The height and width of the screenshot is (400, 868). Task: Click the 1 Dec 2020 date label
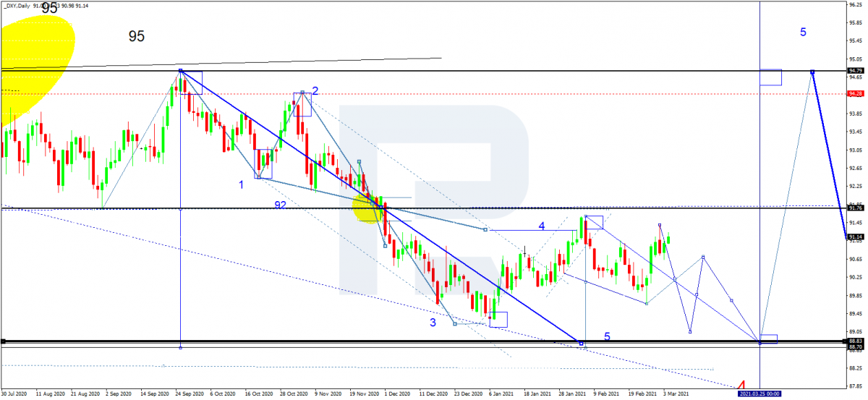coord(396,394)
